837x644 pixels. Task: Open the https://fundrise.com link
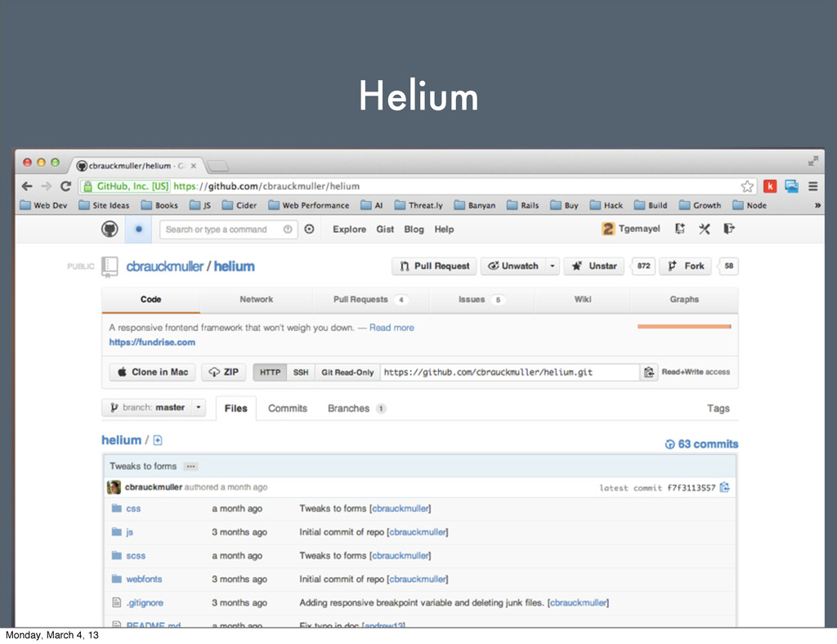(152, 342)
